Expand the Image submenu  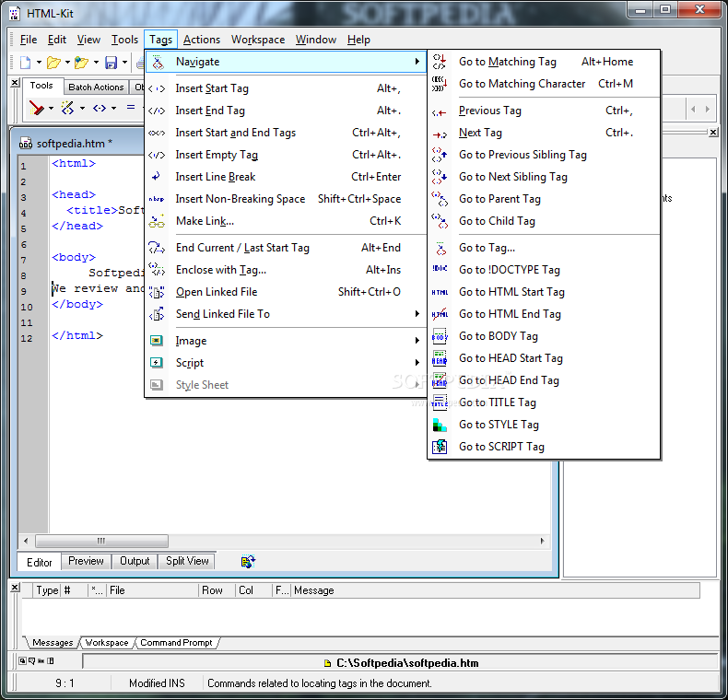point(417,341)
